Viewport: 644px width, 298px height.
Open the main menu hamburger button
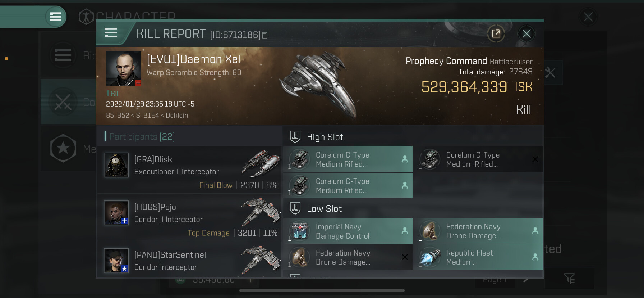pos(55,17)
